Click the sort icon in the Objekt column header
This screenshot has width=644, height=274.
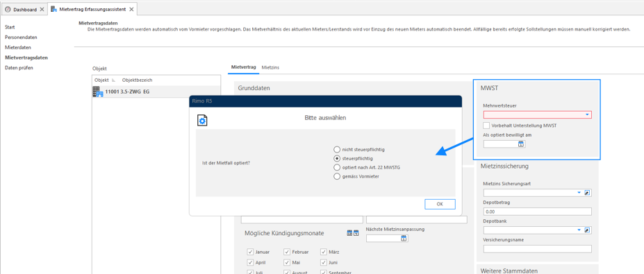coord(114,80)
